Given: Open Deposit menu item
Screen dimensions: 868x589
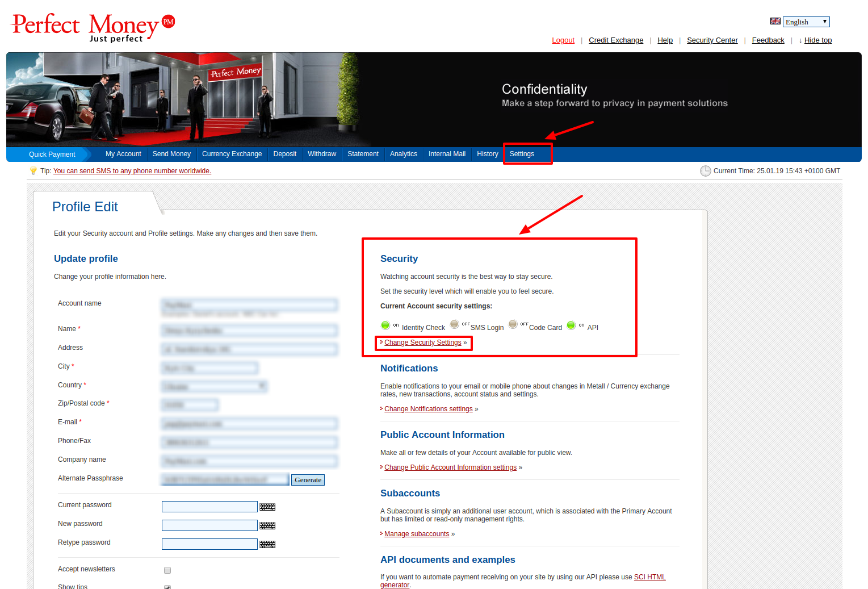Looking at the screenshot, I should (x=284, y=154).
